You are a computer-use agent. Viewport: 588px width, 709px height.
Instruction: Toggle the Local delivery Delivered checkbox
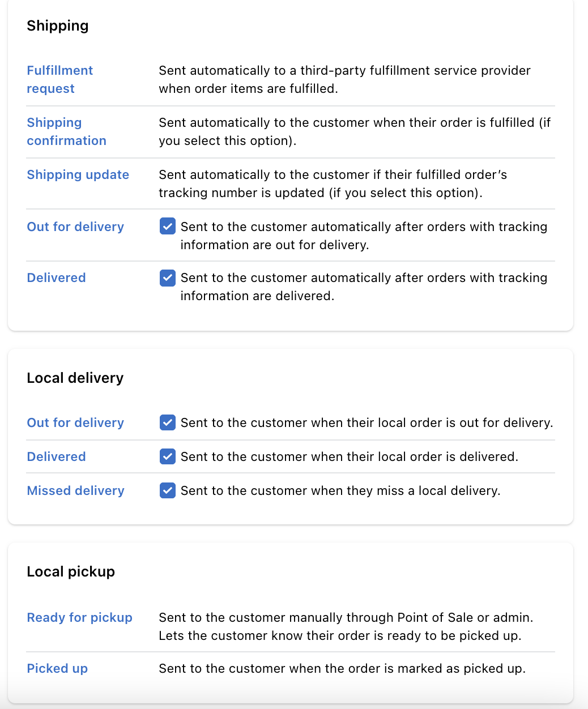coord(168,456)
